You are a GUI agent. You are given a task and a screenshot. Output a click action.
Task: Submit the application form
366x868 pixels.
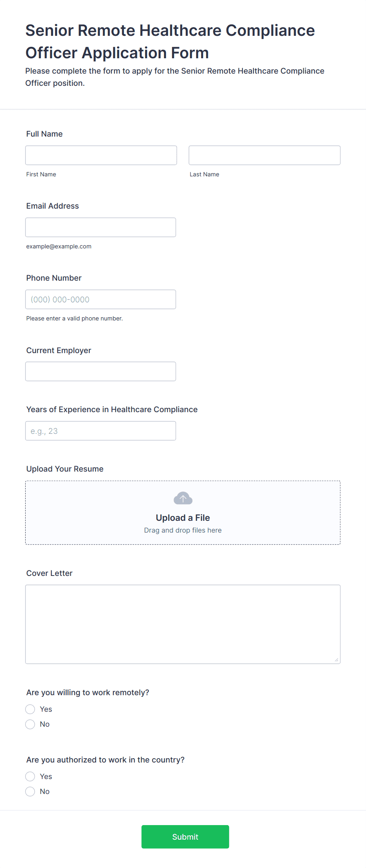point(185,837)
